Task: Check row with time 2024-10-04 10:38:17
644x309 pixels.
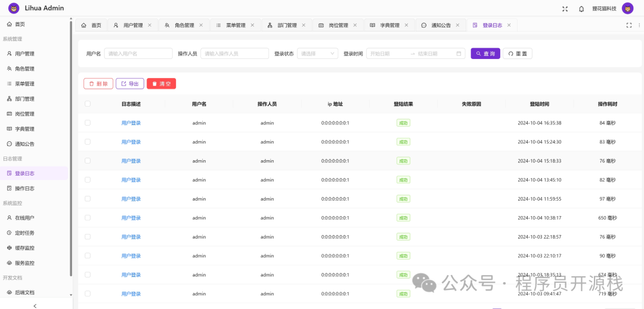Action: pos(88,218)
